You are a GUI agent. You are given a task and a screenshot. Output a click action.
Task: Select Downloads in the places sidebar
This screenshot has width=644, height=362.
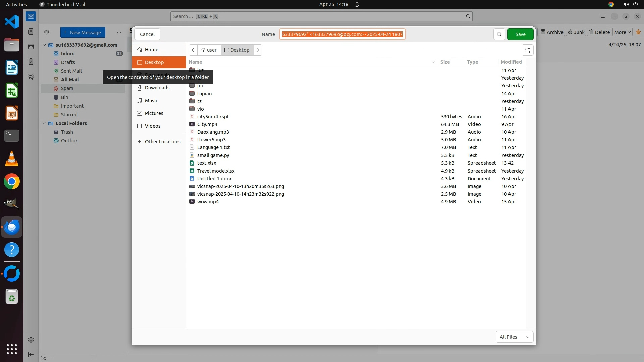coord(157,88)
